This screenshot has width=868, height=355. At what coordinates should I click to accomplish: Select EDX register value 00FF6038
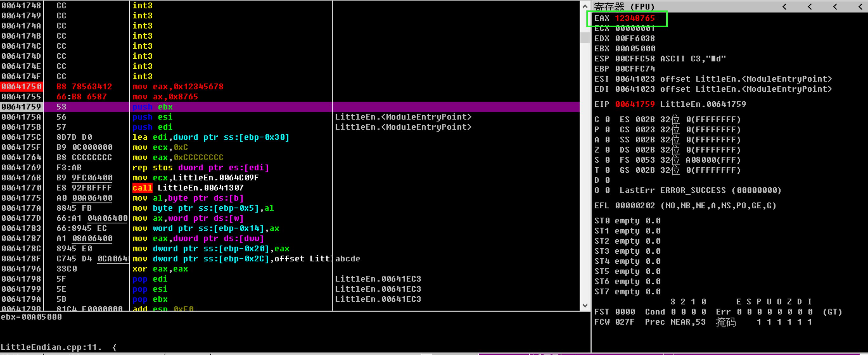coord(635,38)
